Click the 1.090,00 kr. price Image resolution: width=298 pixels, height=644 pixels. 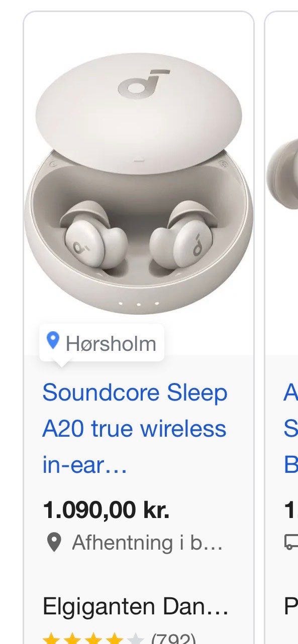point(106,510)
